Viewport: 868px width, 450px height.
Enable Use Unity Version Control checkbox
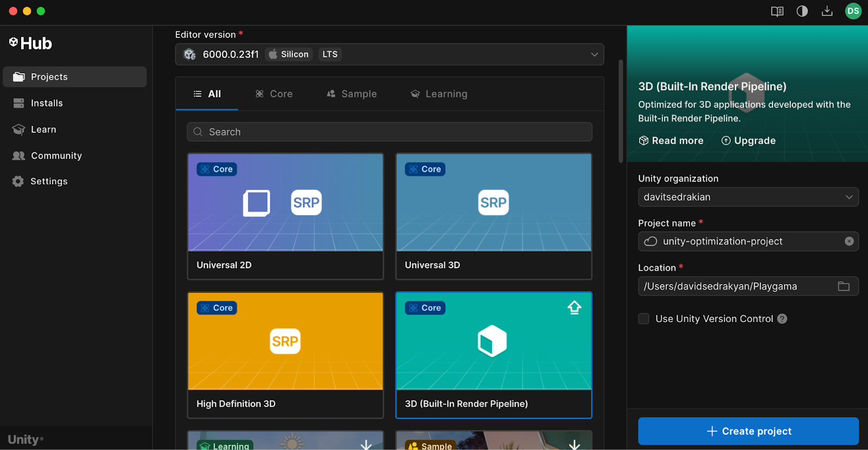coord(644,319)
